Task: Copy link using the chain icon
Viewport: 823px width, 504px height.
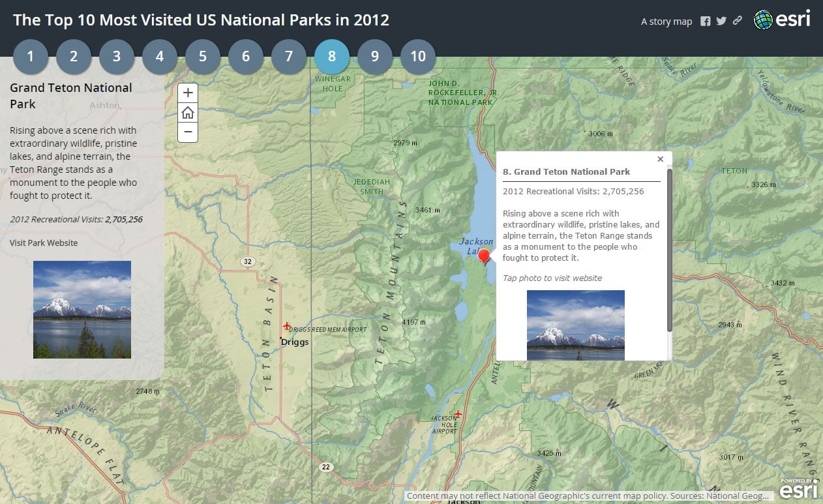Action: 738,21
